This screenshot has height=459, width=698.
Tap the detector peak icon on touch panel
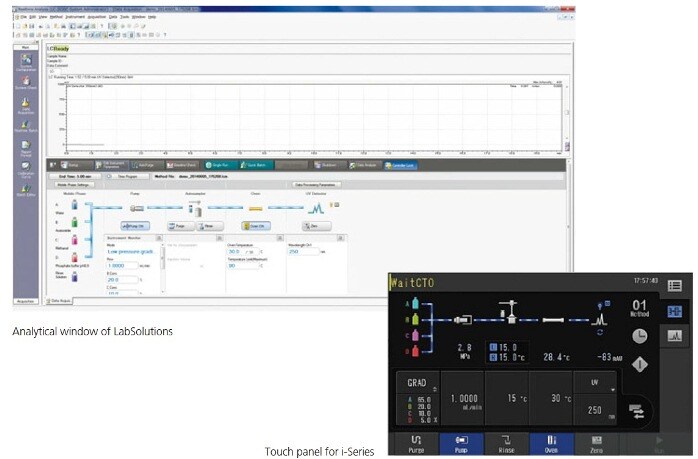600,319
